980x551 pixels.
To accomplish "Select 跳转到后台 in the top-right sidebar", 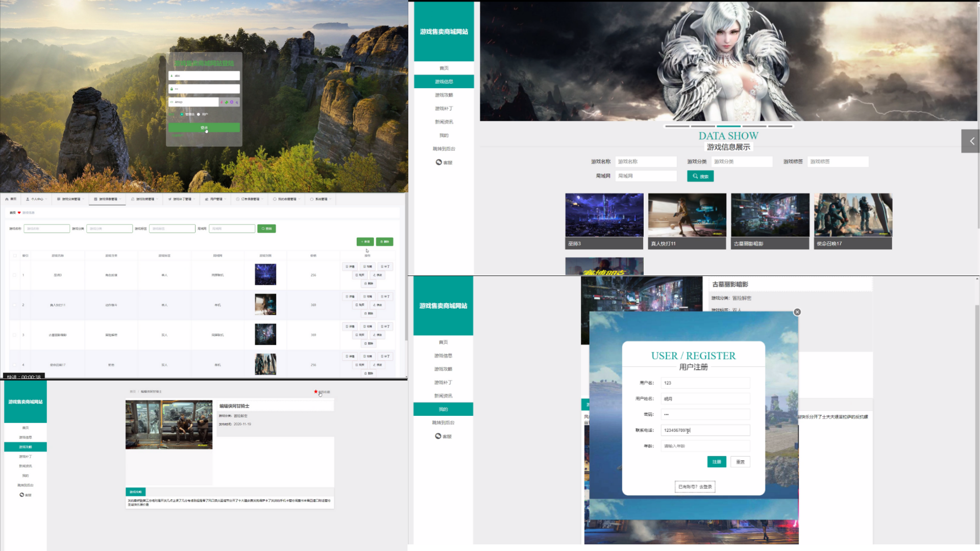I will tap(444, 149).
